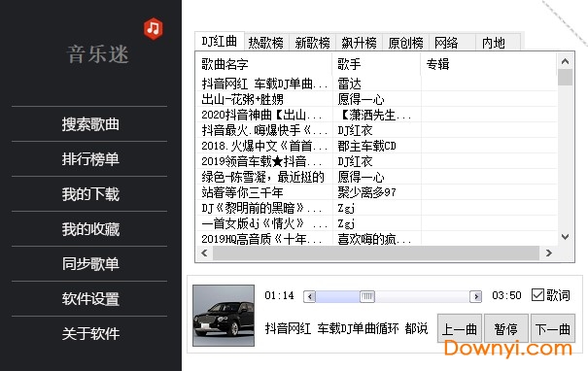Click artist 喜欢嗨的疯 cell
588x371 pixels.
374,239
